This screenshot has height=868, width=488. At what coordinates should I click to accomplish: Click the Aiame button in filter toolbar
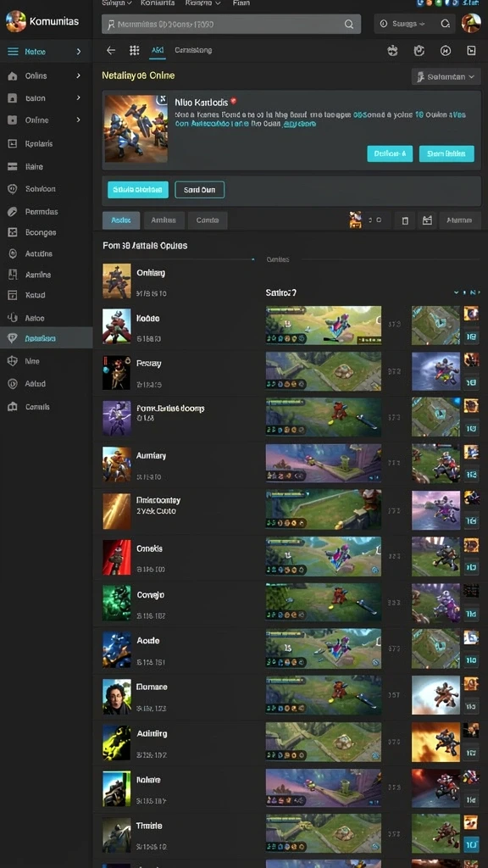[459, 220]
